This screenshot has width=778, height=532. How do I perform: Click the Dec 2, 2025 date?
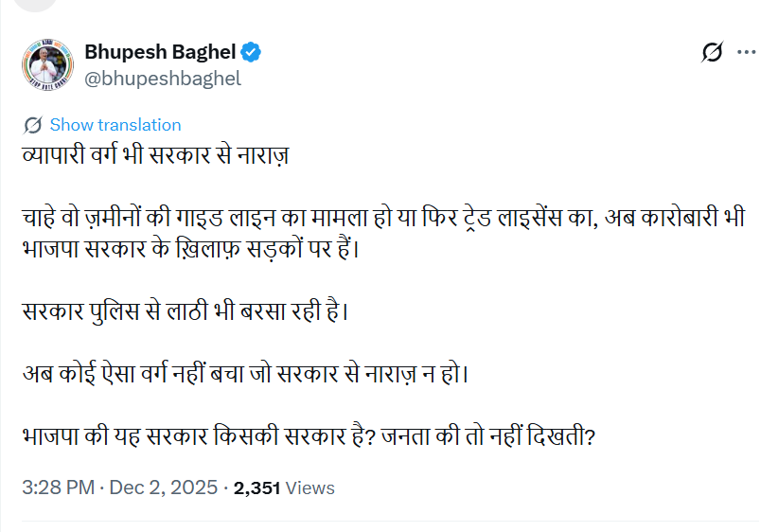point(164,488)
